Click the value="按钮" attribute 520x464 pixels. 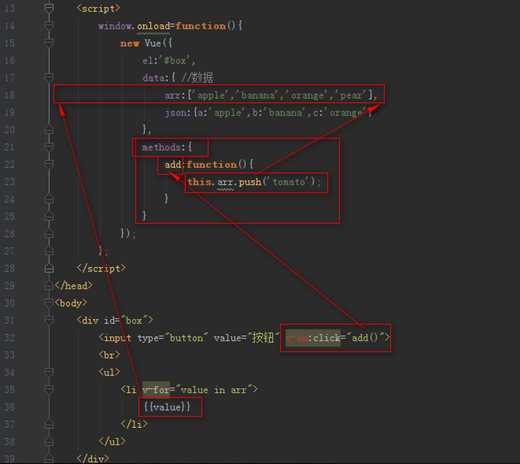click(246, 338)
